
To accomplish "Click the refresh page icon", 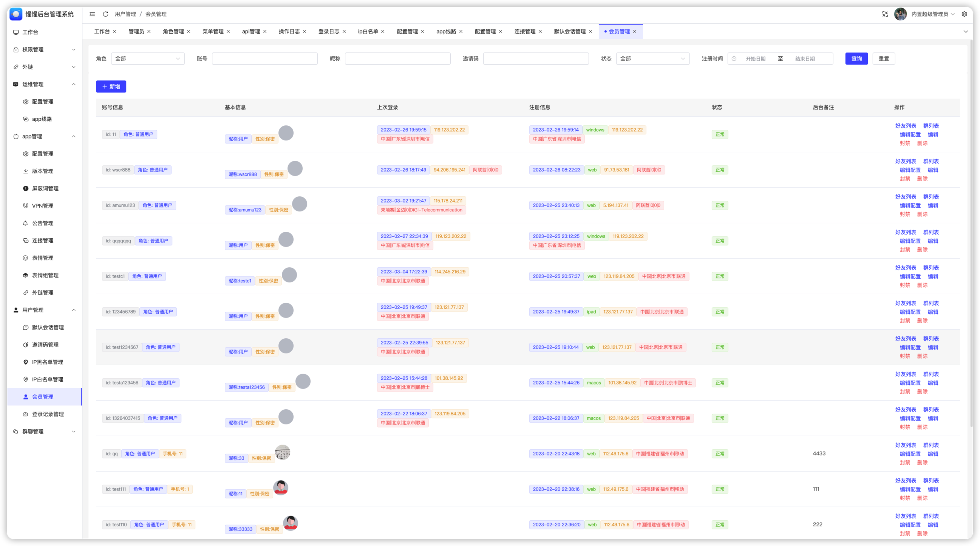I will 105,14.
